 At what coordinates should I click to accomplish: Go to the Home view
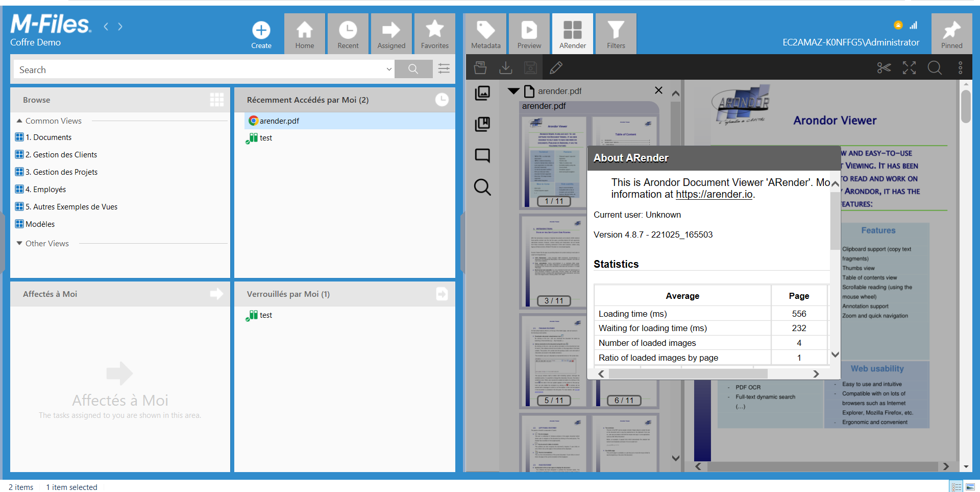305,34
